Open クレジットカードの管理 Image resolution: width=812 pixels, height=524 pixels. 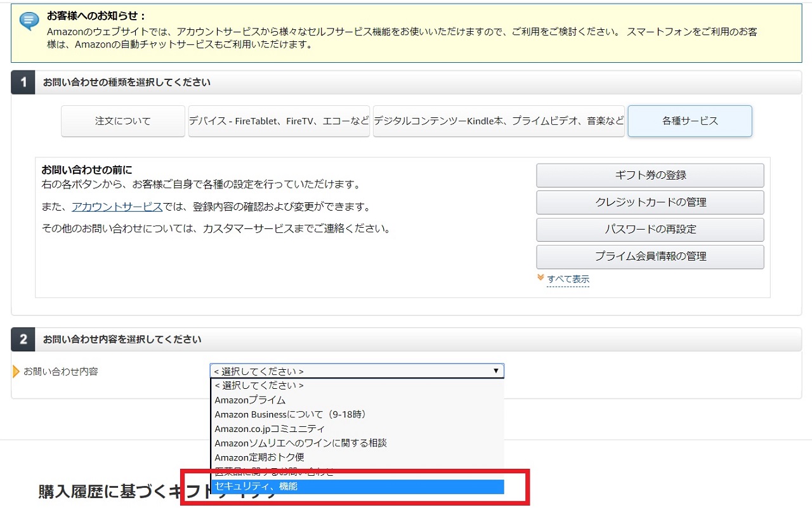(x=650, y=202)
